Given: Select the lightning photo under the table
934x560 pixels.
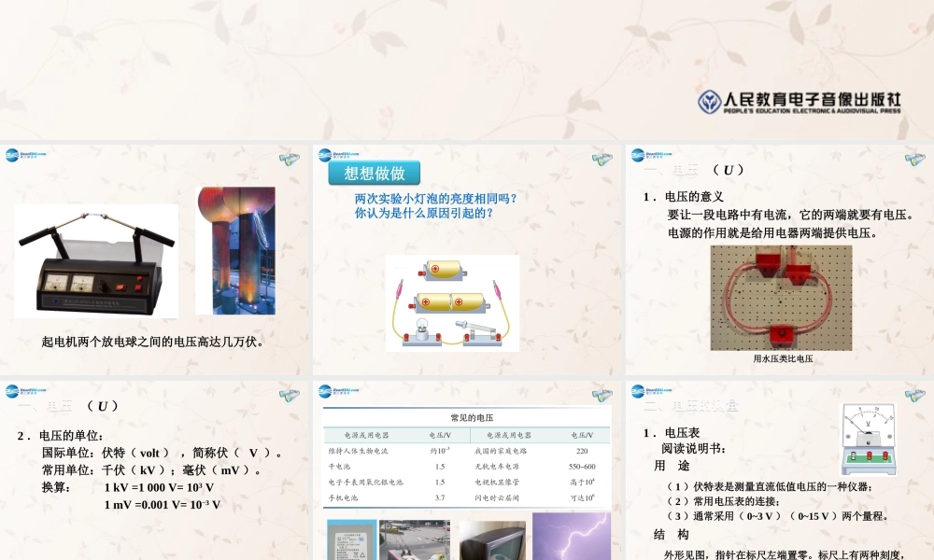Looking at the screenshot, I should coord(572,536).
